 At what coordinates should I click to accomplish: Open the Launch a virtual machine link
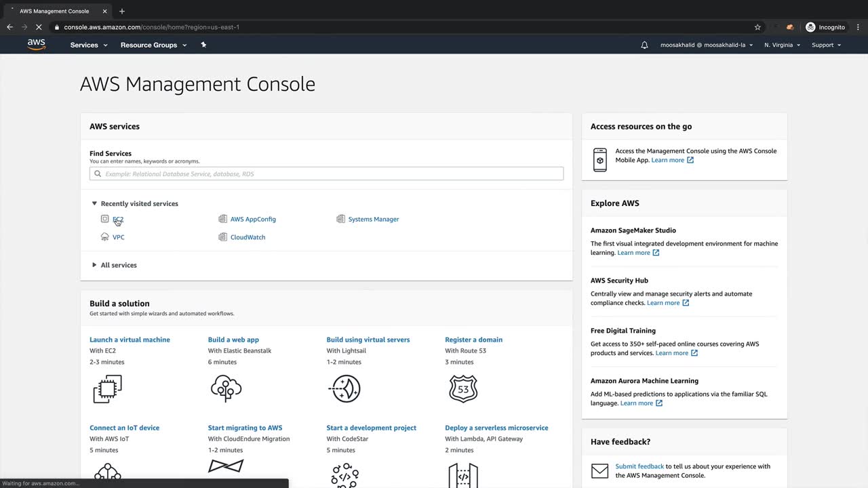pyautogui.click(x=130, y=340)
